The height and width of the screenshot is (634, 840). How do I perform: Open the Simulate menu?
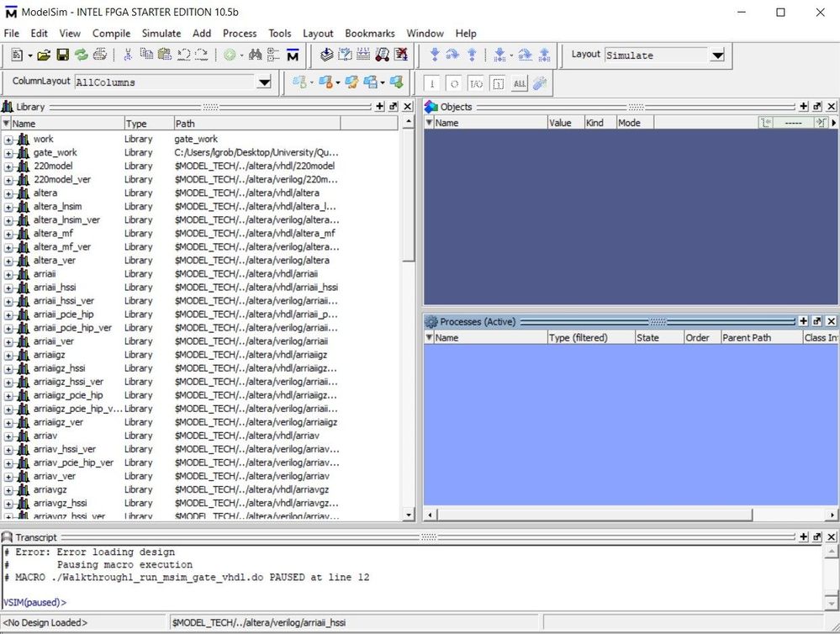click(161, 34)
